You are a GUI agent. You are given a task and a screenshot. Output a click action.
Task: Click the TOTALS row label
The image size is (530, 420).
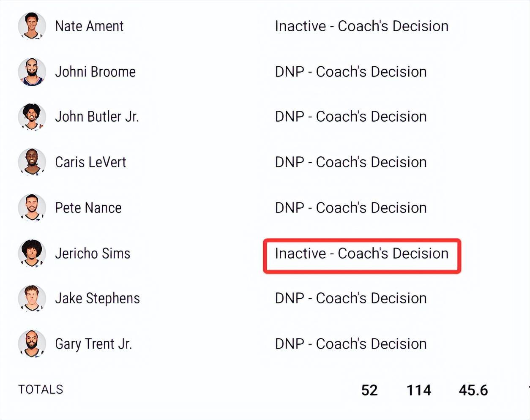(41, 390)
